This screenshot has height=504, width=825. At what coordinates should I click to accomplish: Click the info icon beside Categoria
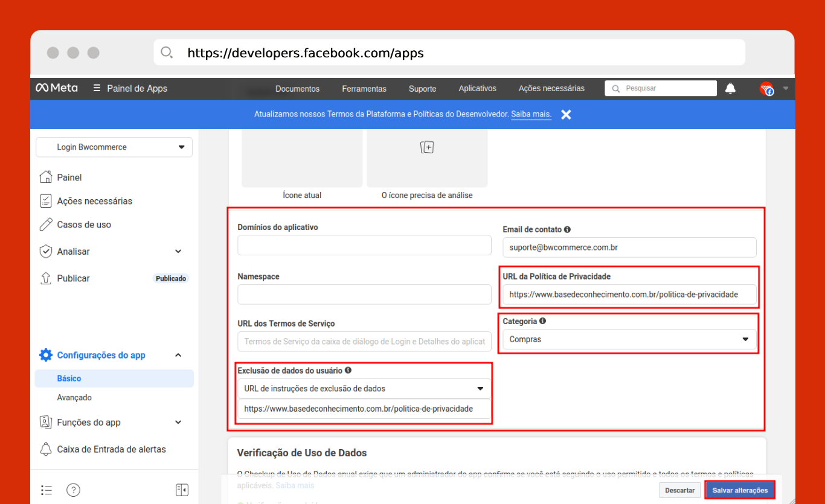(542, 321)
